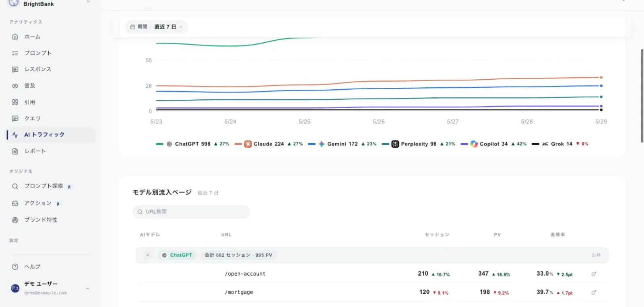Toggle Grok series in chart legend
Viewport: 644px width, 307px height.
pos(560,144)
